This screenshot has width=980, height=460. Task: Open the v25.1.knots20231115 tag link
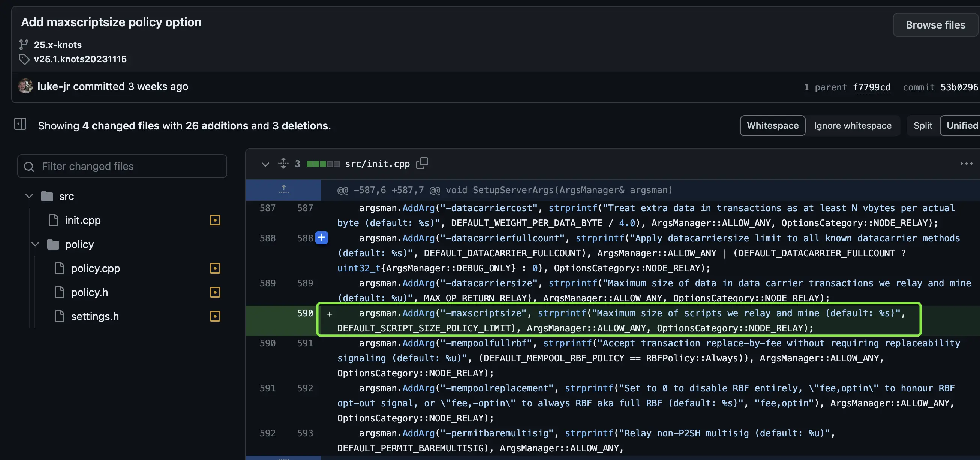coord(80,59)
